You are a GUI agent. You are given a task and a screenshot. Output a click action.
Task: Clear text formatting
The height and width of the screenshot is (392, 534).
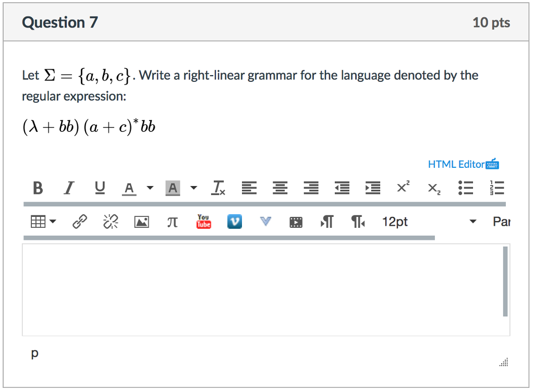218,188
